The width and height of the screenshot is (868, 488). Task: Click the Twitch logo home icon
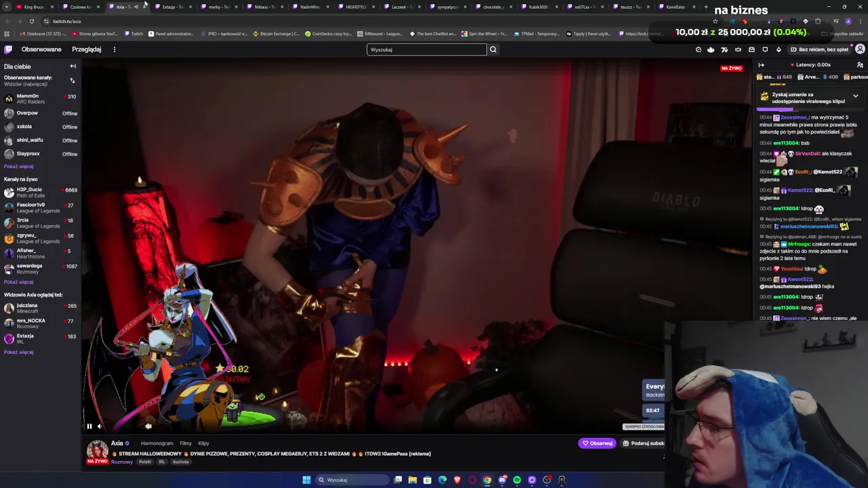pos(8,49)
